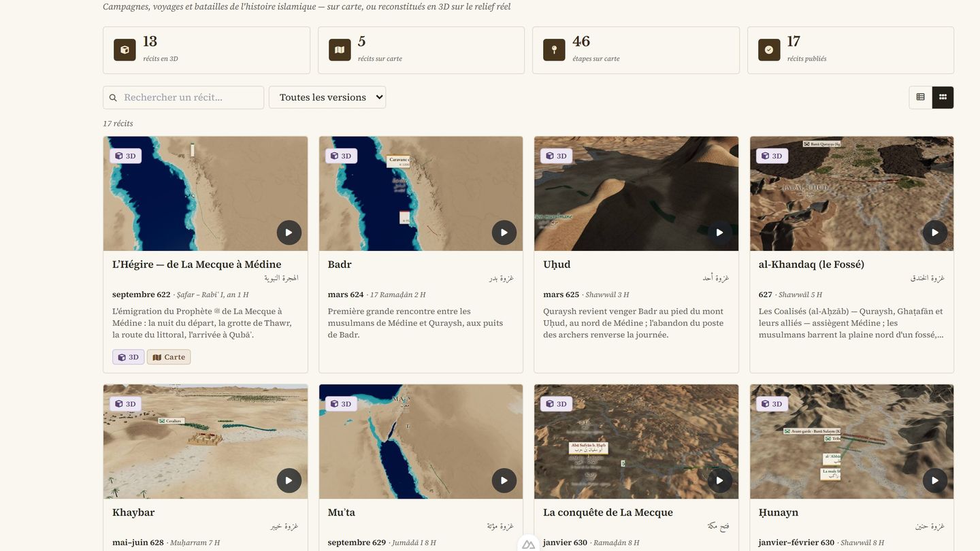Play the L'Hégire 3D story

pyautogui.click(x=289, y=233)
